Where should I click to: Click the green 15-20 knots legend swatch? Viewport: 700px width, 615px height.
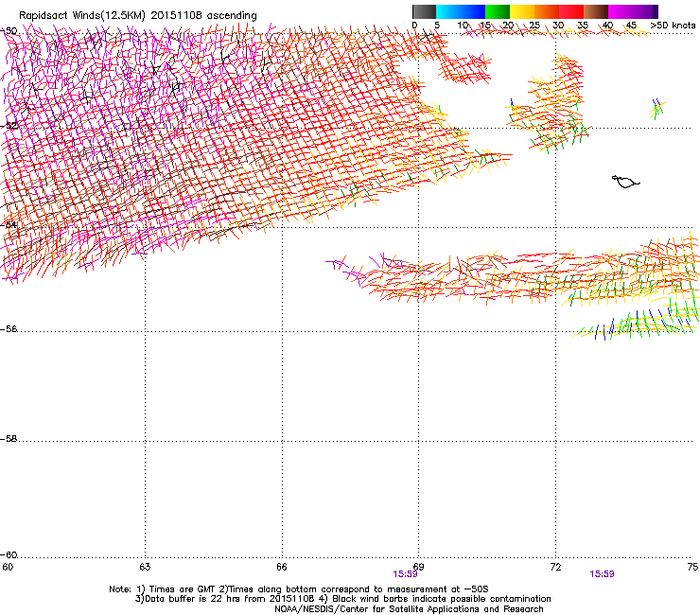click(x=498, y=11)
